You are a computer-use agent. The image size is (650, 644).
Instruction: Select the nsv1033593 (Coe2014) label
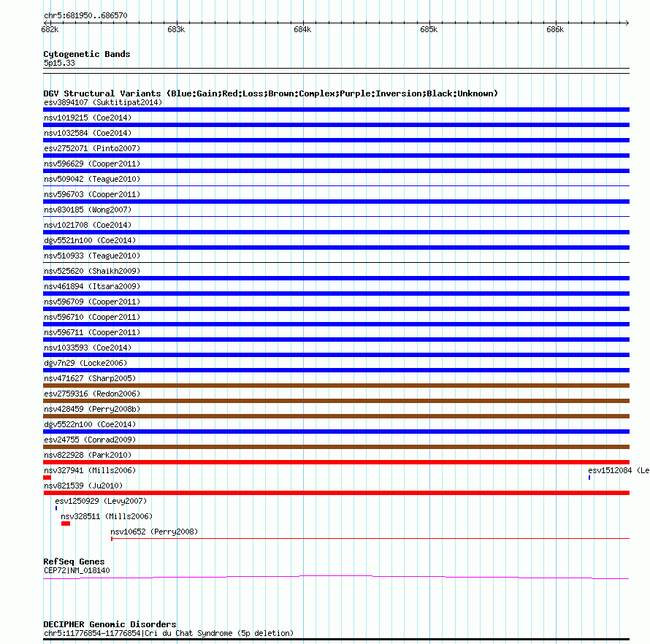click(88, 348)
